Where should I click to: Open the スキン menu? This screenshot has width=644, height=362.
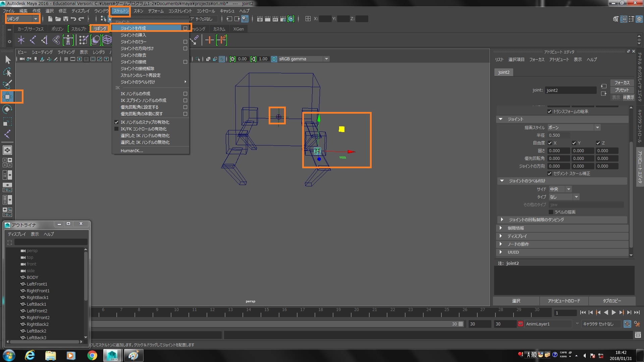139,11
